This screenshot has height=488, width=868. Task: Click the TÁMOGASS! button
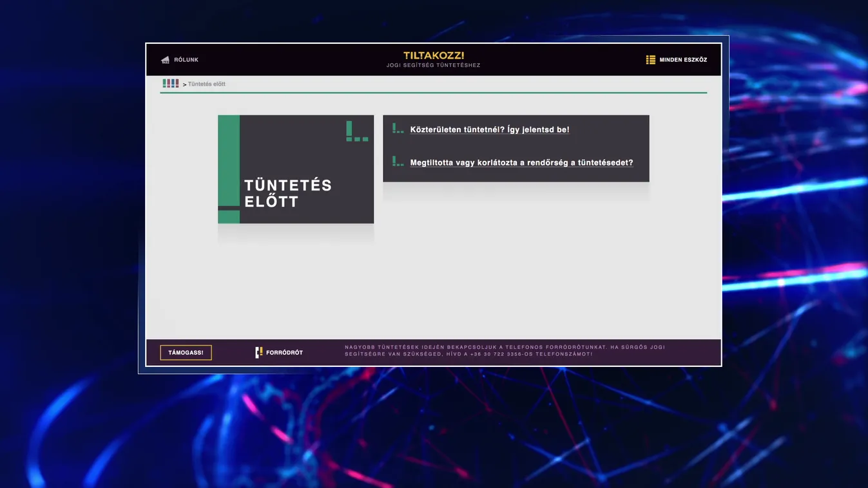186,352
